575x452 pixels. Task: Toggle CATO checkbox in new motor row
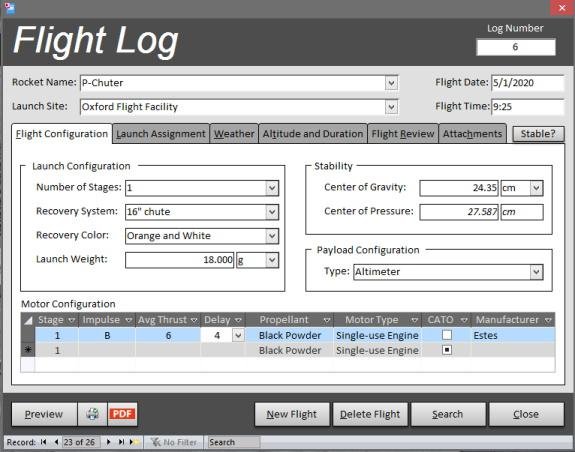[x=447, y=350]
